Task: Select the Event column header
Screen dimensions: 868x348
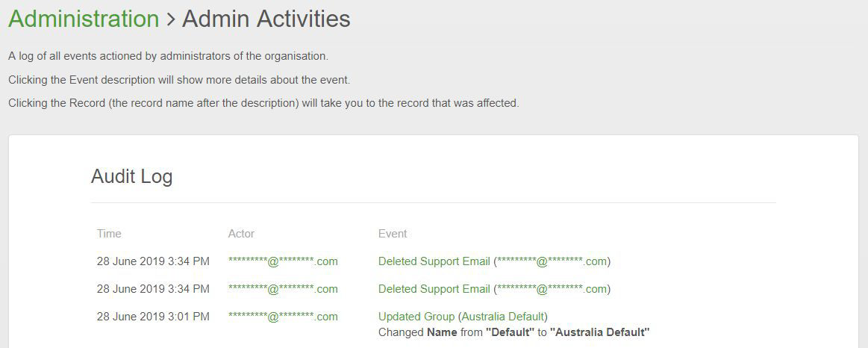Action: tap(393, 234)
